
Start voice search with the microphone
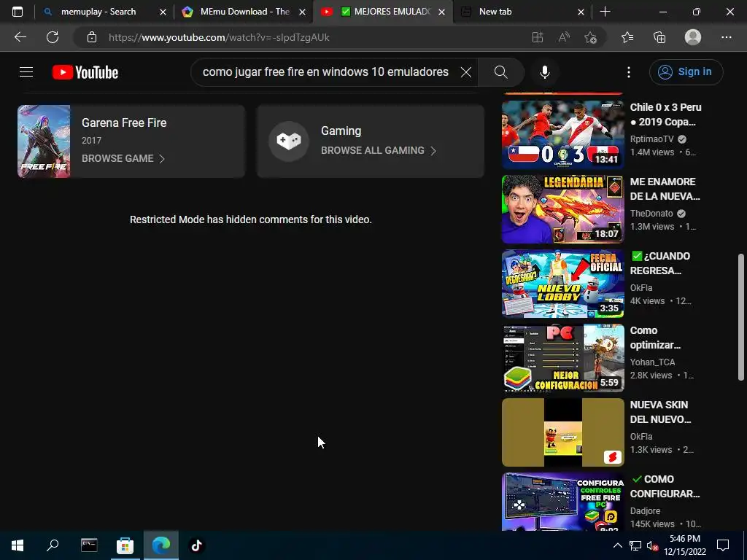pos(544,72)
